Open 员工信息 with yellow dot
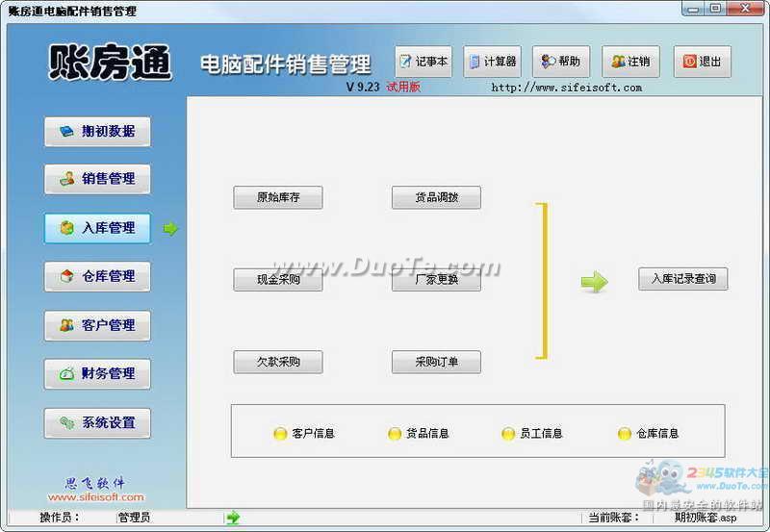770x532 pixels. [x=532, y=433]
